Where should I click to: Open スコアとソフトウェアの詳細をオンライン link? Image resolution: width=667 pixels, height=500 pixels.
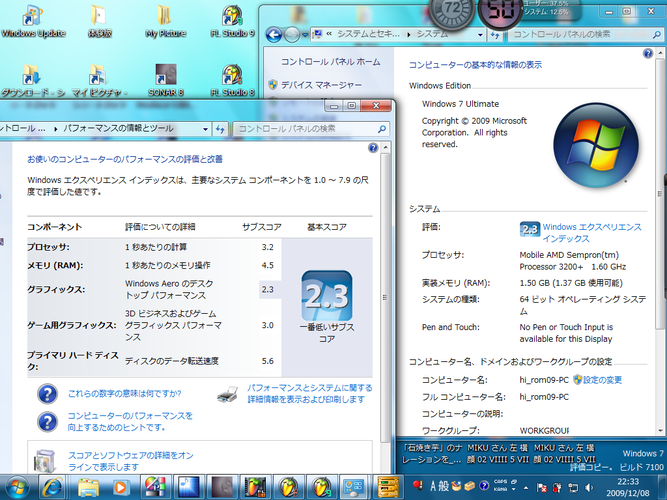coord(131,461)
